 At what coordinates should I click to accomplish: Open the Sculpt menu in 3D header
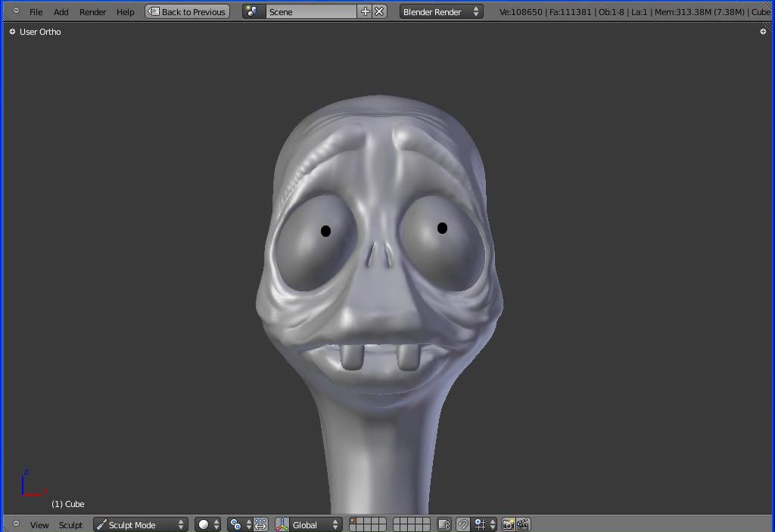click(70, 524)
